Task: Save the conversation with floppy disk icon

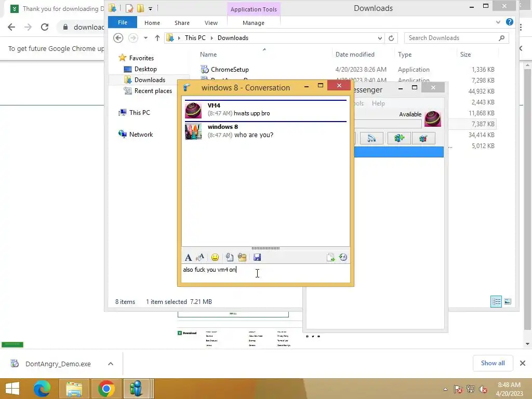Action: [257, 258]
